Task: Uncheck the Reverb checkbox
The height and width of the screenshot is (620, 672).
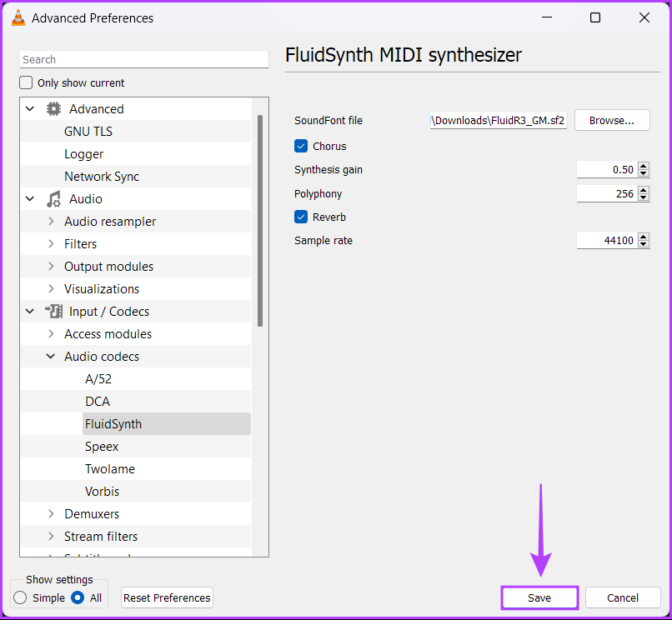Action: pyautogui.click(x=301, y=217)
